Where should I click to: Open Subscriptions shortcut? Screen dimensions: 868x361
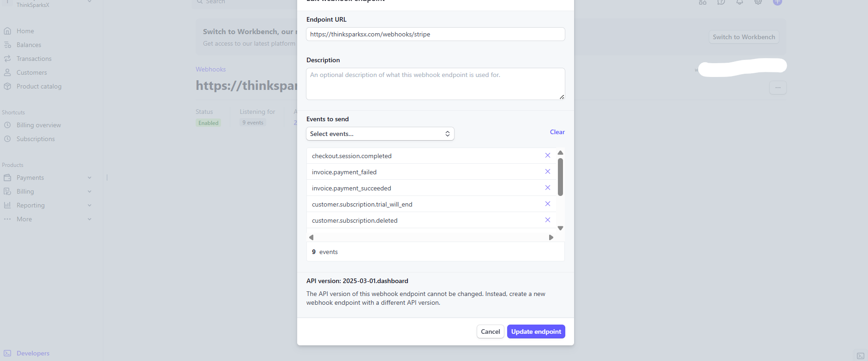[x=36, y=139]
